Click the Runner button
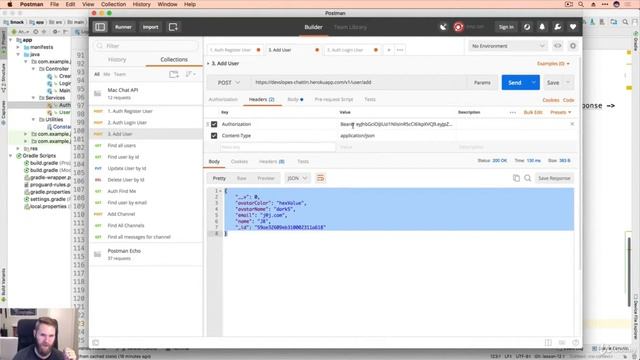This screenshot has width=640, height=360. (123, 27)
